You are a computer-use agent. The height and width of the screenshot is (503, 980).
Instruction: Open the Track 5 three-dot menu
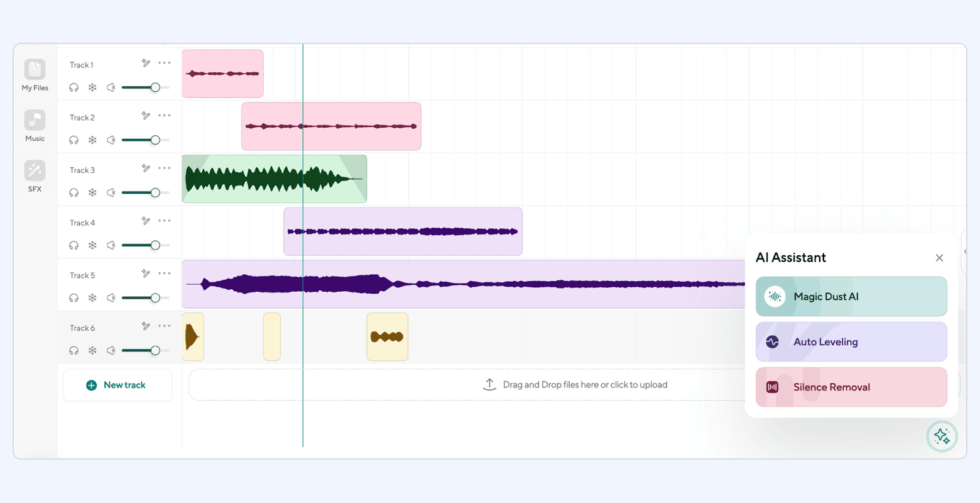click(x=164, y=273)
